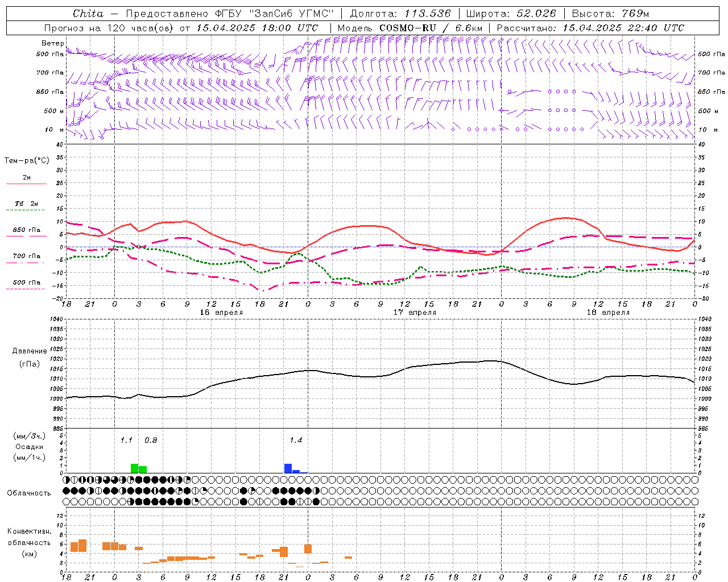Click the "16 апреля" date label

[x=221, y=313]
